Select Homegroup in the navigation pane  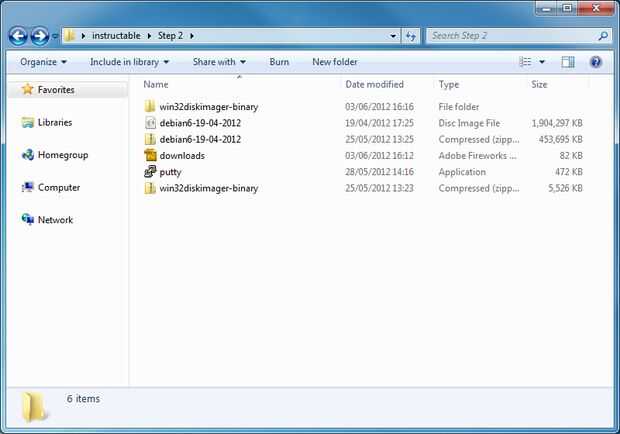[x=63, y=155]
